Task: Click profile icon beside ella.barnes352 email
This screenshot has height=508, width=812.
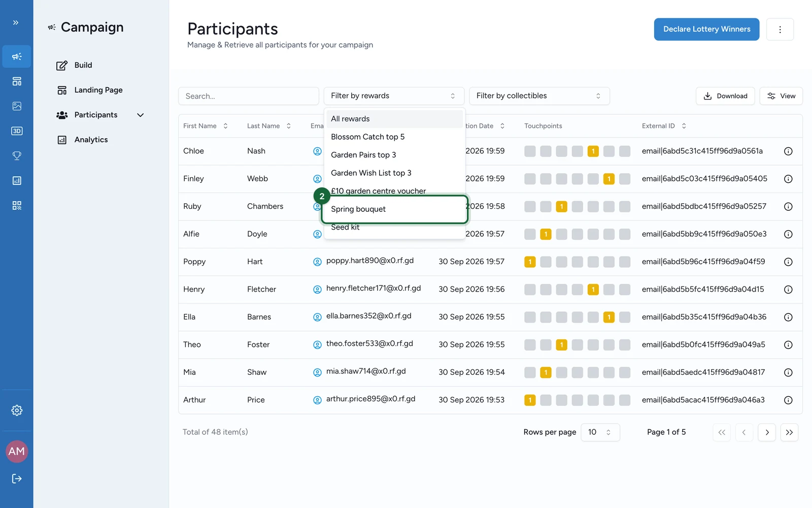Action: pyautogui.click(x=317, y=317)
